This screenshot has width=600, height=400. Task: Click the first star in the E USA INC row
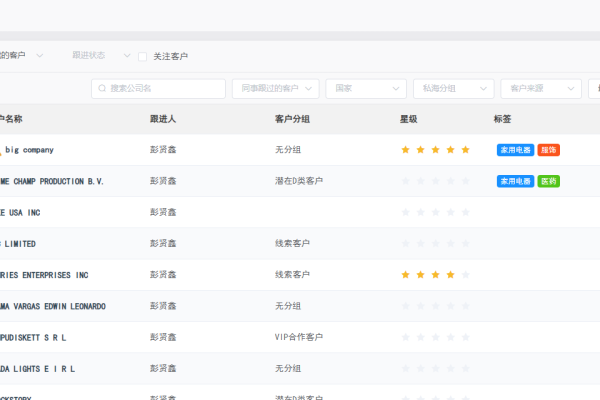[x=405, y=212]
